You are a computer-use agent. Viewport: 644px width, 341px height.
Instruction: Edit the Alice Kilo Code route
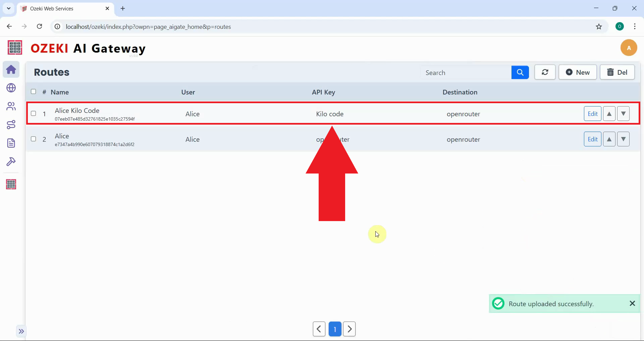(592, 114)
